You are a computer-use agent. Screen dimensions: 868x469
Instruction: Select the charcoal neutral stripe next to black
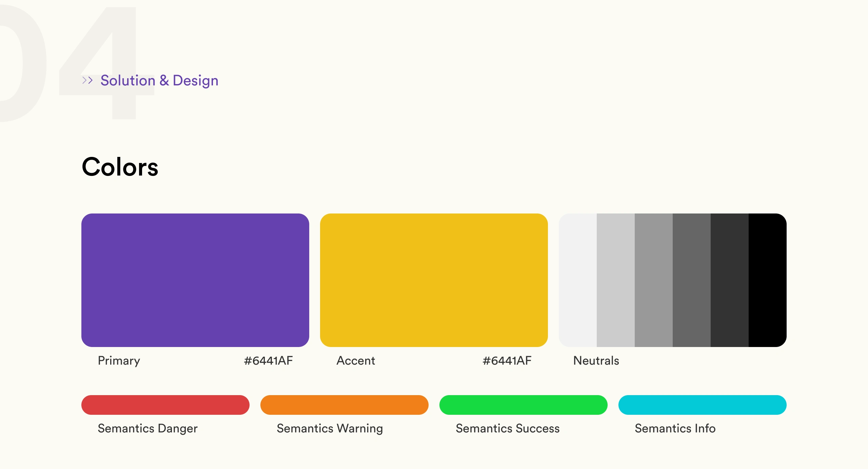click(x=730, y=280)
